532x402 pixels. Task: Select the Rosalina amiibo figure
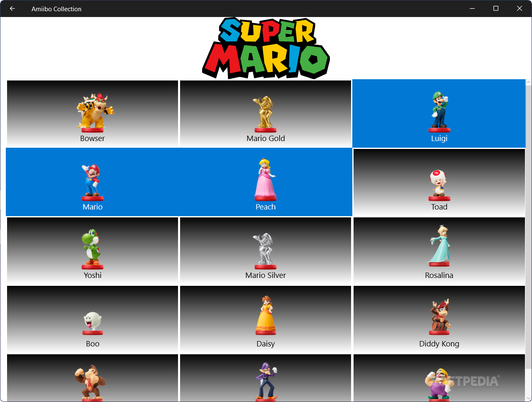coord(439,250)
